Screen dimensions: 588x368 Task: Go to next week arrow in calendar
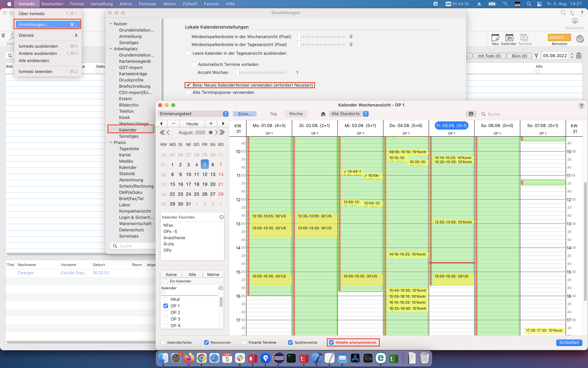pos(223,124)
